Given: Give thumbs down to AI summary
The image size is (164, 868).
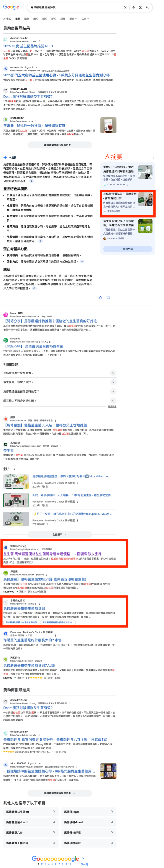Looking at the screenshot, I should click(x=108, y=298).
